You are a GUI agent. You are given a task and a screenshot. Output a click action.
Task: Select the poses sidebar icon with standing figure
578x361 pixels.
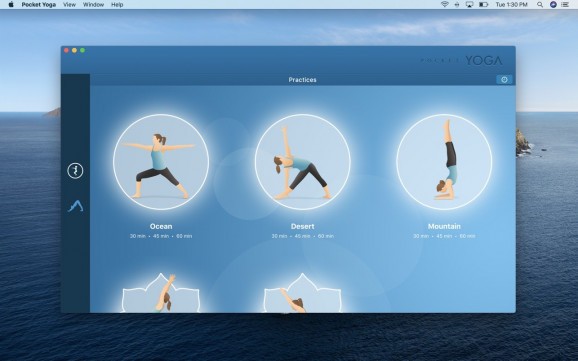tap(75, 171)
